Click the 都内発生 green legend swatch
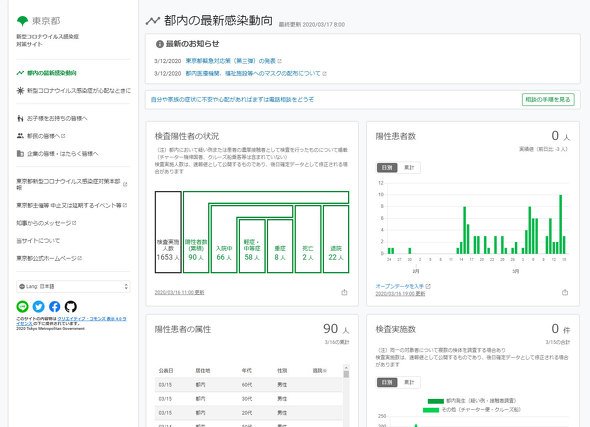Viewport: 590px width, 427px height. [436, 401]
